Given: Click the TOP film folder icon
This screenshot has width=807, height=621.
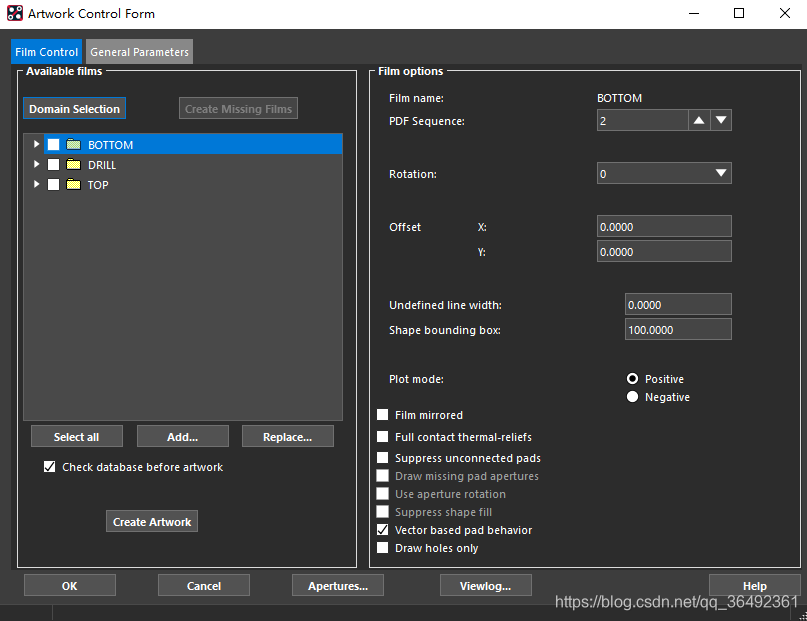Looking at the screenshot, I should coord(73,185).
